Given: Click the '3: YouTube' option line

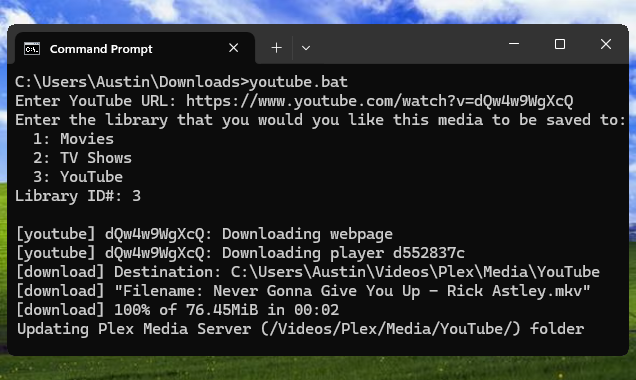Looking at the screenshot, I should coord(78,177).
